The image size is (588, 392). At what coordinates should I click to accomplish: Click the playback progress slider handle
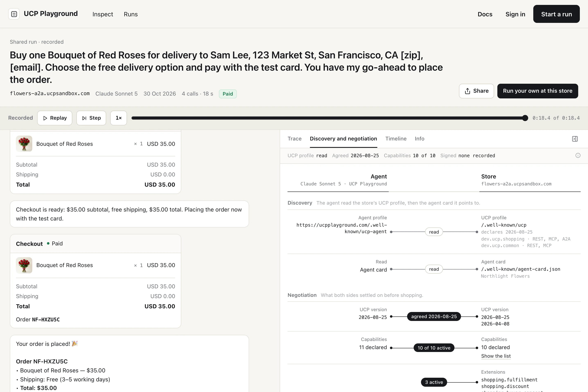[525, 118]
